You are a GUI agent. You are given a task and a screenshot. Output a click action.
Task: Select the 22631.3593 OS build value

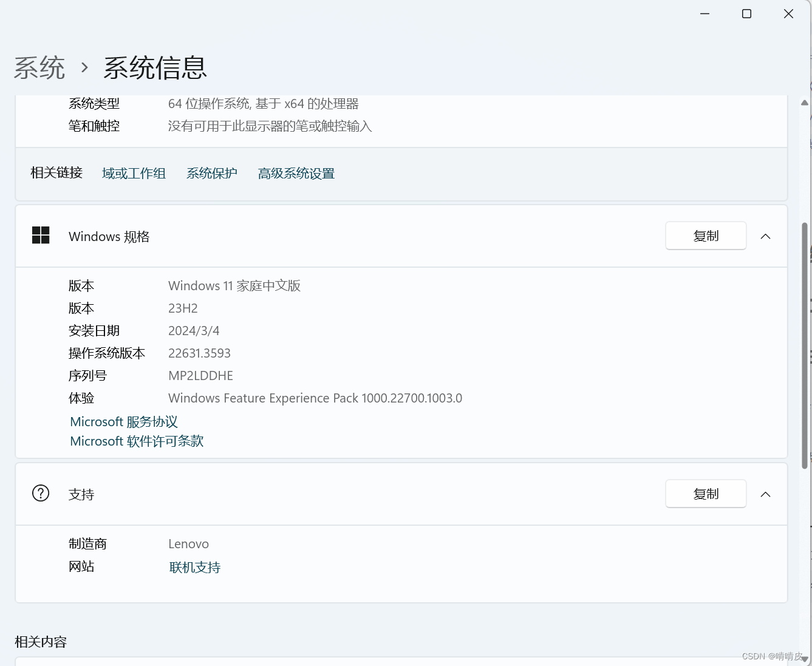[200, 353]
